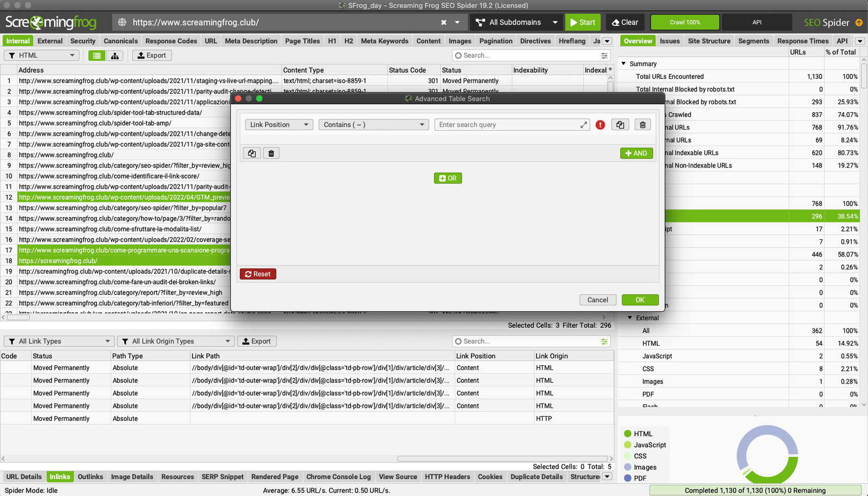Switch to the Response Codes tab
The height and width of the screenshot is (496, 868).
click(x=171, y=41)
